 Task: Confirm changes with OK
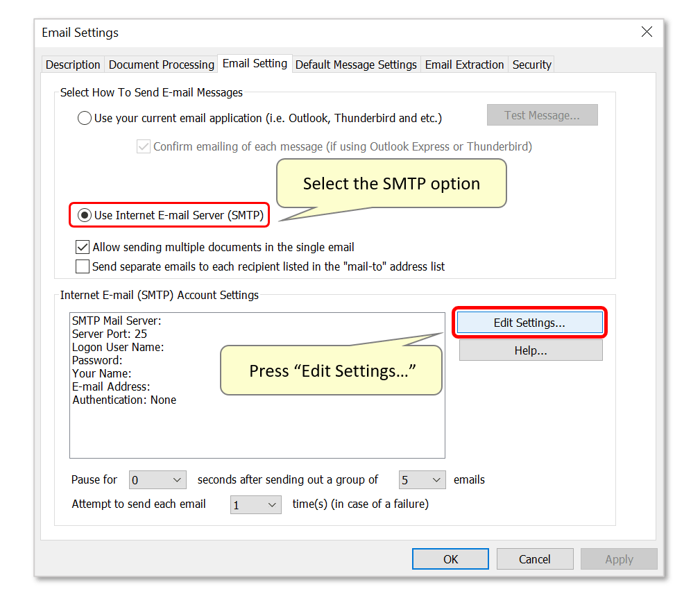(450, 559)
